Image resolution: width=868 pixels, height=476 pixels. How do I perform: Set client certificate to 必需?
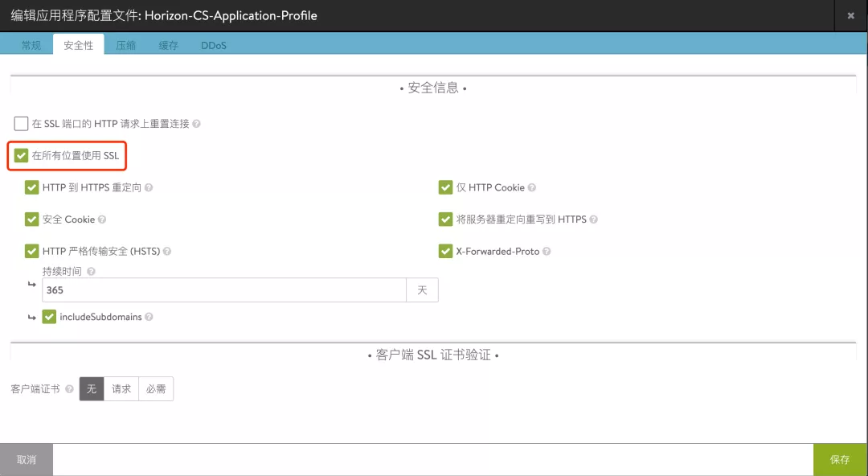coord(156,389)
